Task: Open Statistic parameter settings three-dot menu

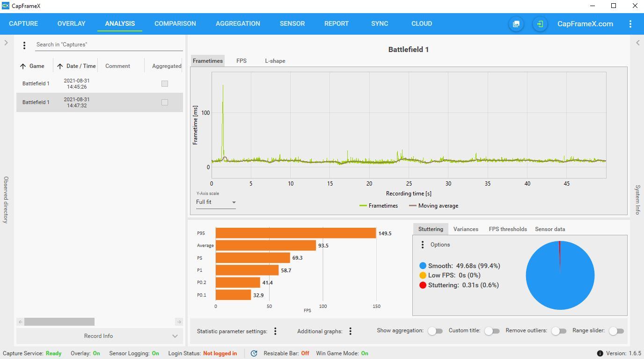Action: [275, 331]
